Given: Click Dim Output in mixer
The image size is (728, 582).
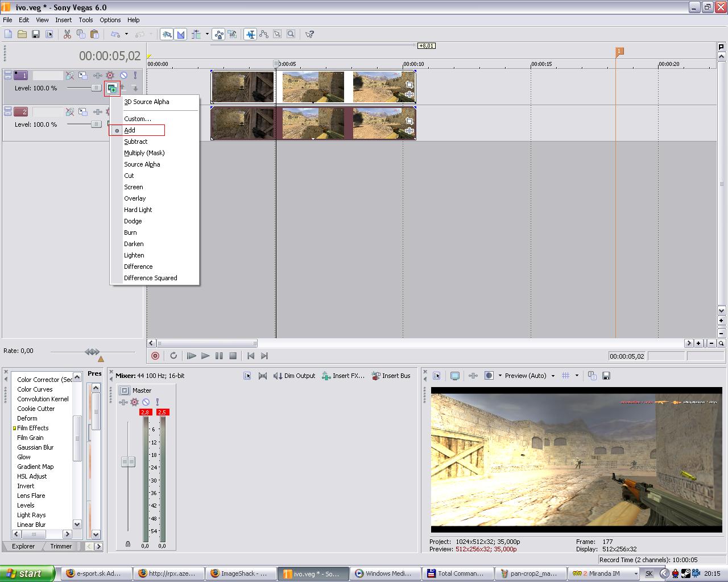Looking at the screenshot, I should pos(294,376).
